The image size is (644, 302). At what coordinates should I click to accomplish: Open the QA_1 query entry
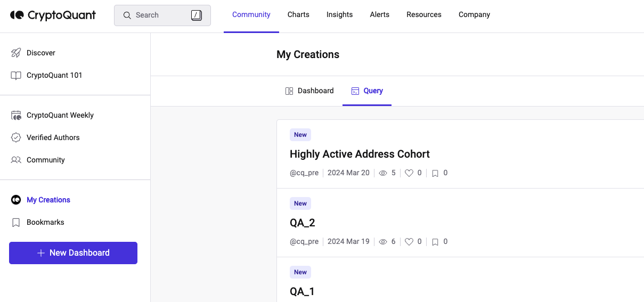point(302,291)
